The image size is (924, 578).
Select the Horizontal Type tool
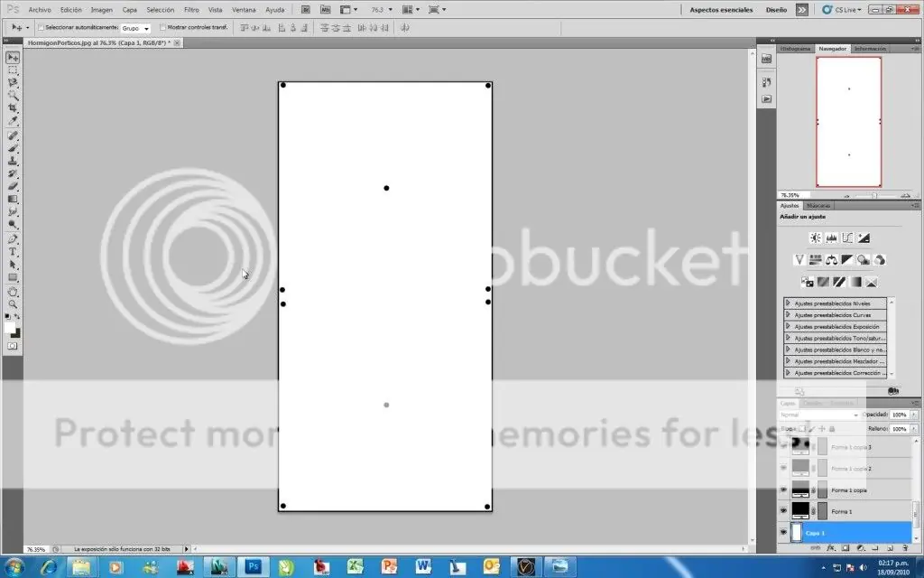(13, 252)
